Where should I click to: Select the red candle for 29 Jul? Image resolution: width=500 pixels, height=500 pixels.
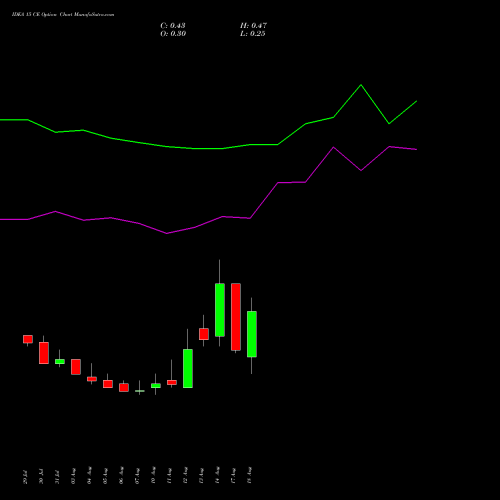point(28,339)
